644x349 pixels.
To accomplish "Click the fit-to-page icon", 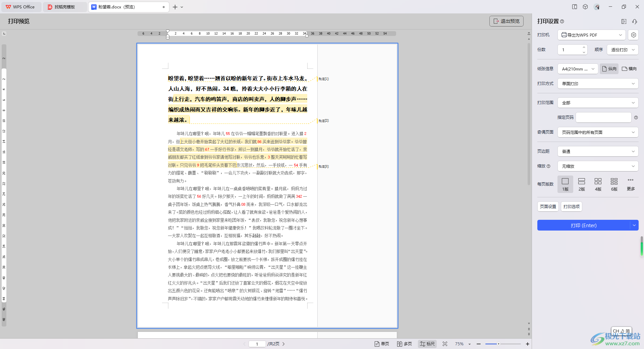I will tap(445, 344).
